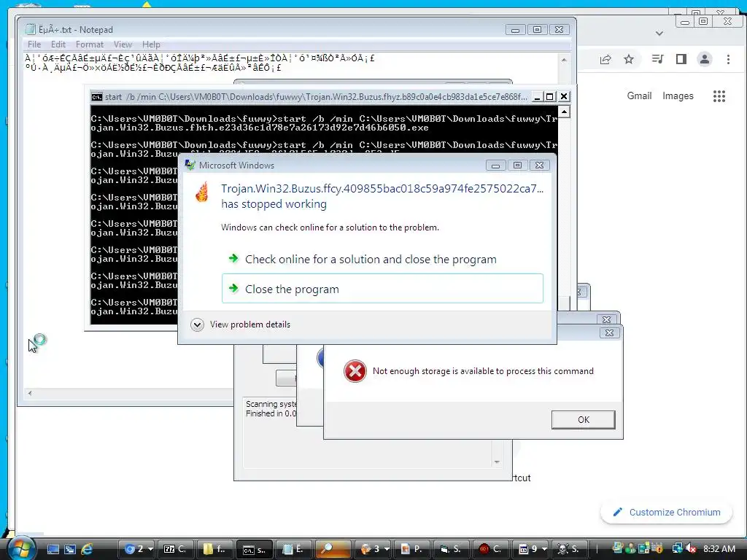Open Notepad View menu
The width and height of the screenshot is (747, 560).
pos(123,44)
